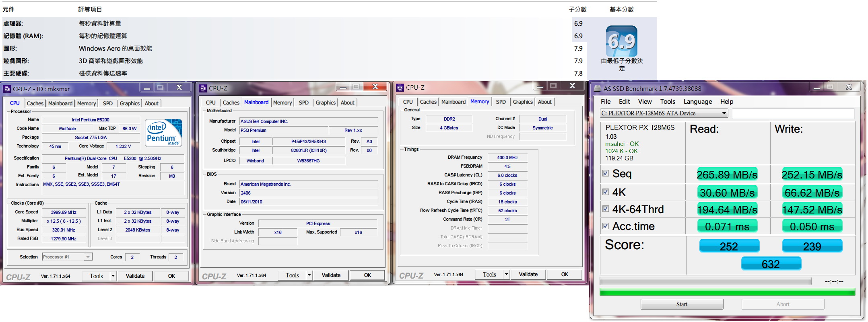Viewport: 868px width, 322px height.
Task: Click OK in the Memory CPU-Z window
Action: tap(565, 274)
